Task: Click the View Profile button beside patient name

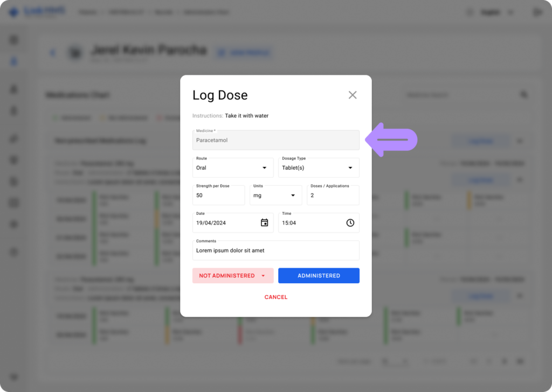Action: point(244,53)
